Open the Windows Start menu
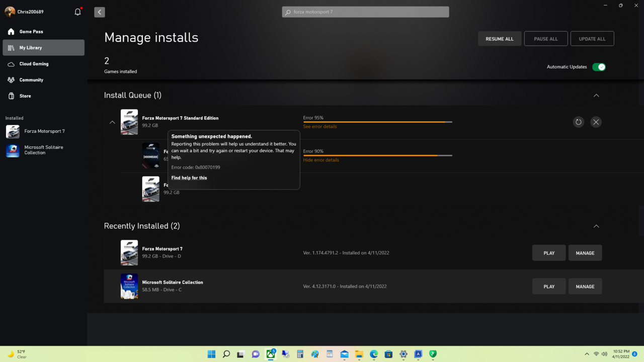Screen dimensions: 644x362 pyautogui.click(x=212, y=354)
